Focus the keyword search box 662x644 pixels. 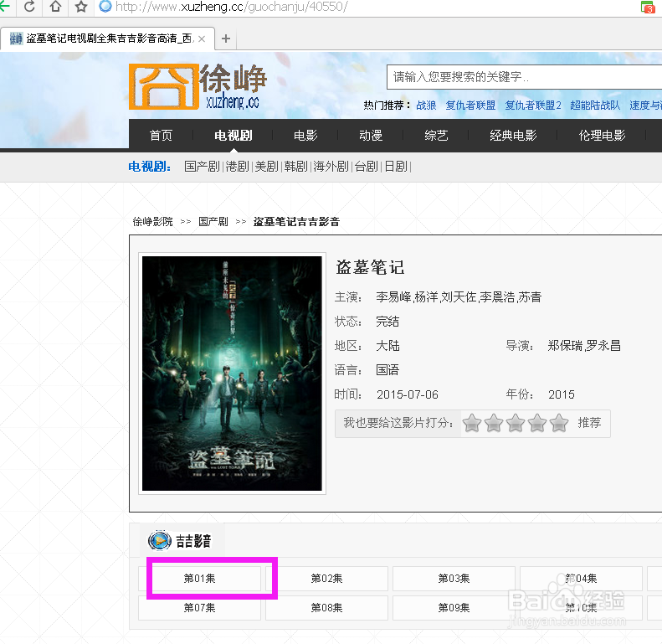click(524, 77)
